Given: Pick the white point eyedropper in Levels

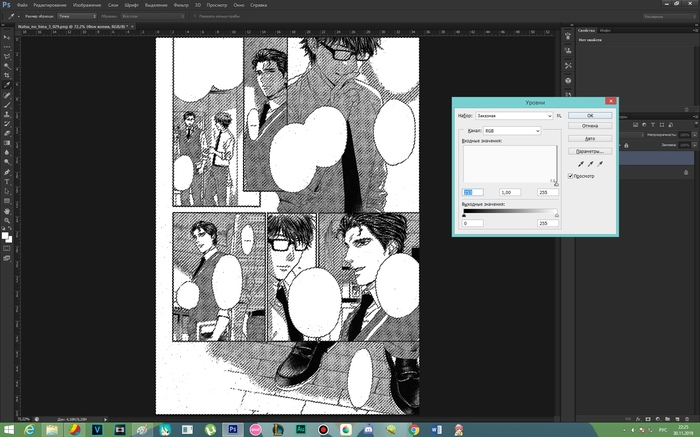Looking at the screenshot, I should pyautogui.click(x=600, y=164).
